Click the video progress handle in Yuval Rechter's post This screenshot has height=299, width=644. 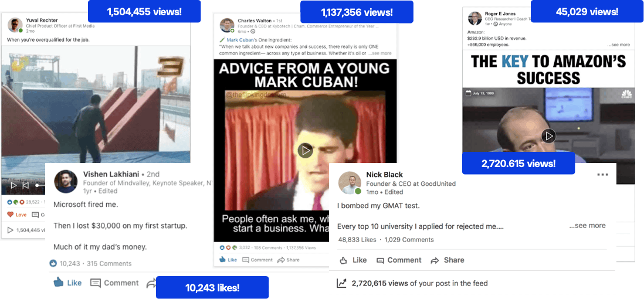(38, 185)
